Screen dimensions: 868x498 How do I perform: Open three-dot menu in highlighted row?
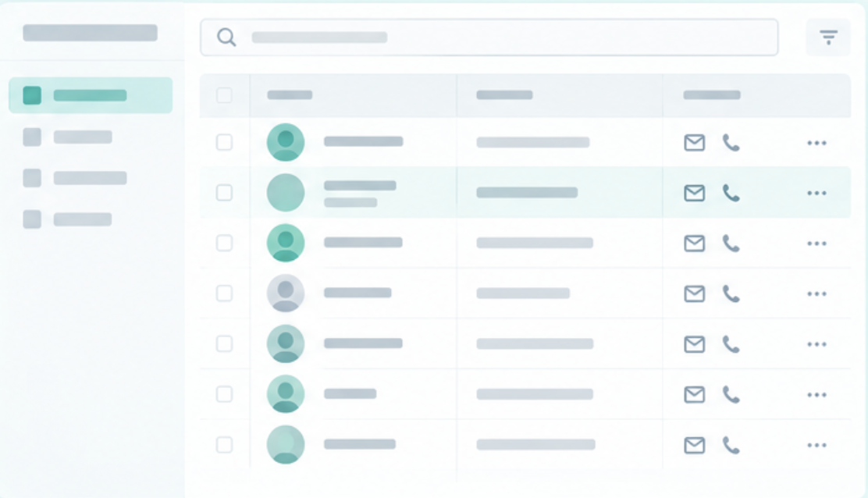[816, 193]
